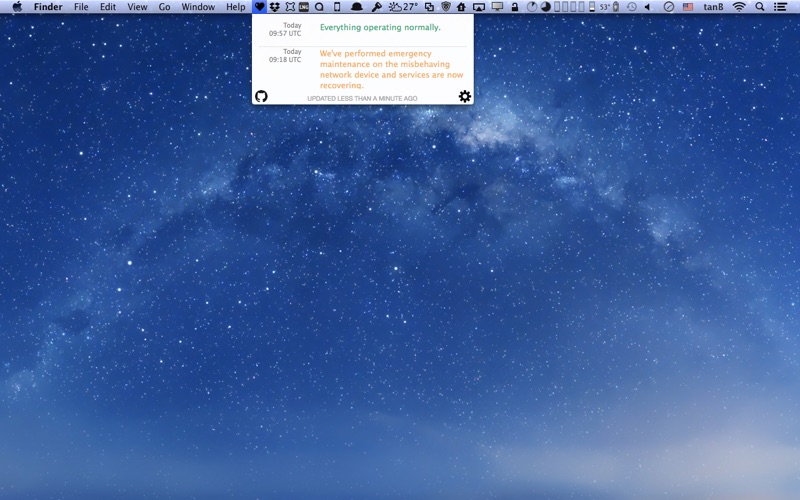Click the GitHub Octocat icon in status popup
Image resolution: width=800 pixels, height=500 pixels.
261,96
